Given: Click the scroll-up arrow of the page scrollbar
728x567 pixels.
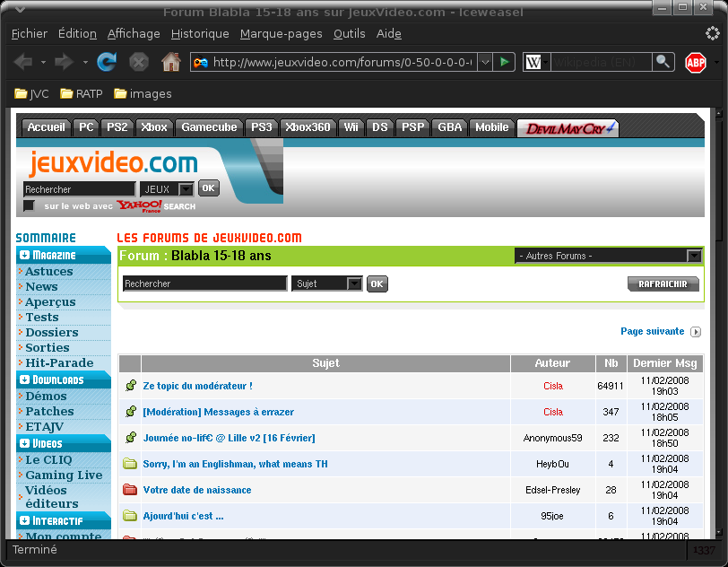Looking at the screenshot, I should click(x=718, y=113).
